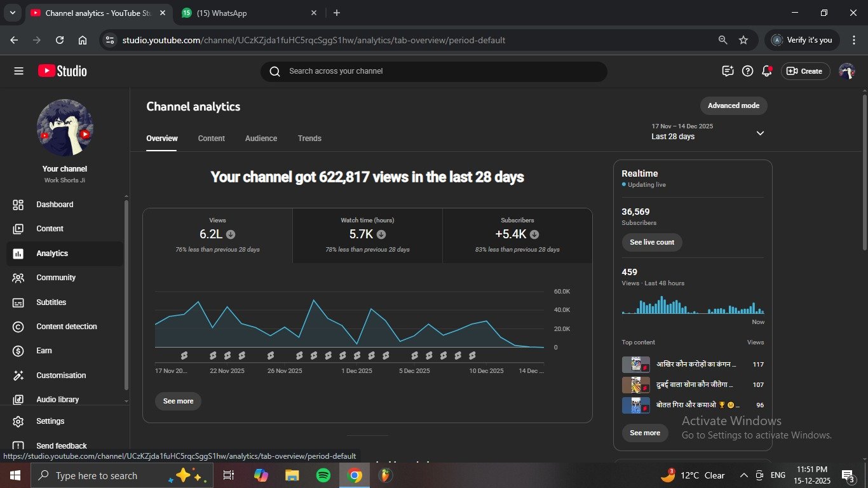The image size is (868, 488).
Task: Select the Subscribers metric card
Action: pos(517,235)
